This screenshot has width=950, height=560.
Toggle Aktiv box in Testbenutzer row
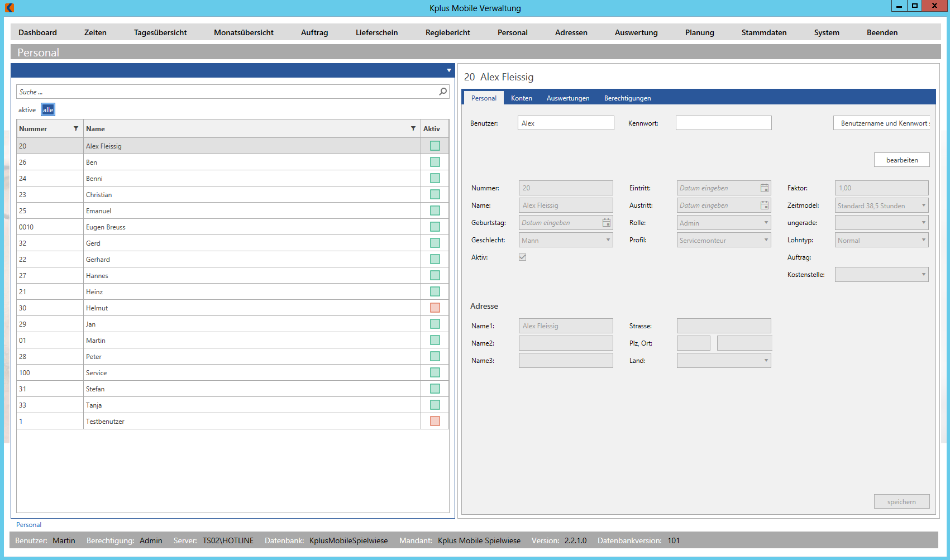click(x=435, y=421)
